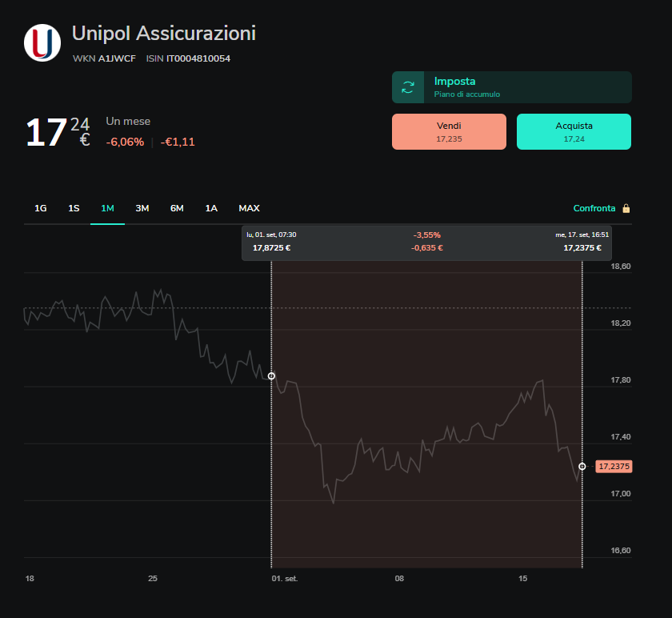
Task: Click the 16,60 y-axis label
Action: (621, 550)
